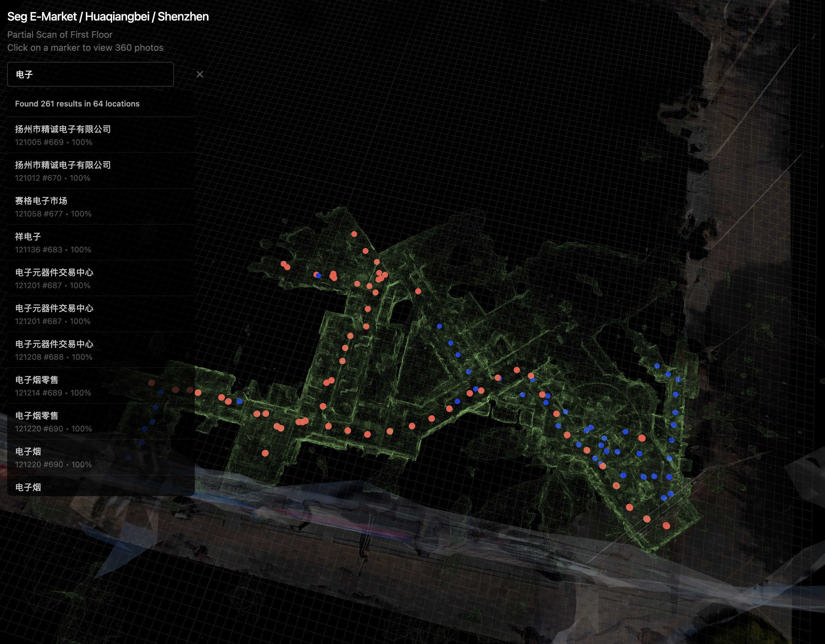Click the search field containing 电子
The image size is (825, 644).
point(91,74)
